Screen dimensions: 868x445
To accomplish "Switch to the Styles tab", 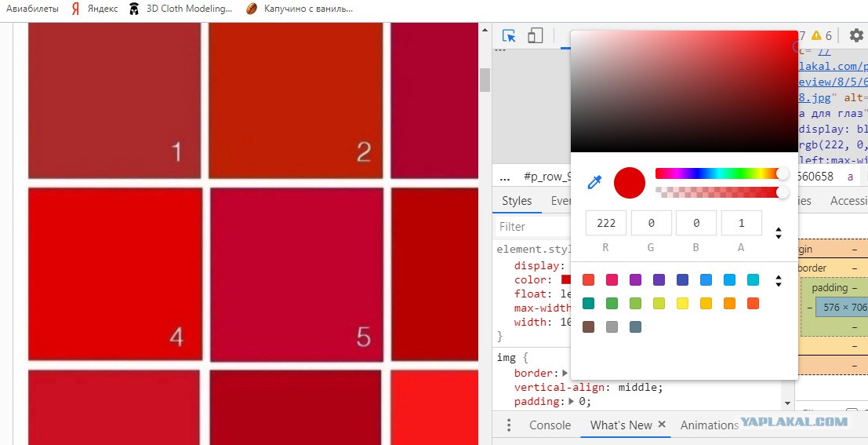I will click(x=517, y=201).
